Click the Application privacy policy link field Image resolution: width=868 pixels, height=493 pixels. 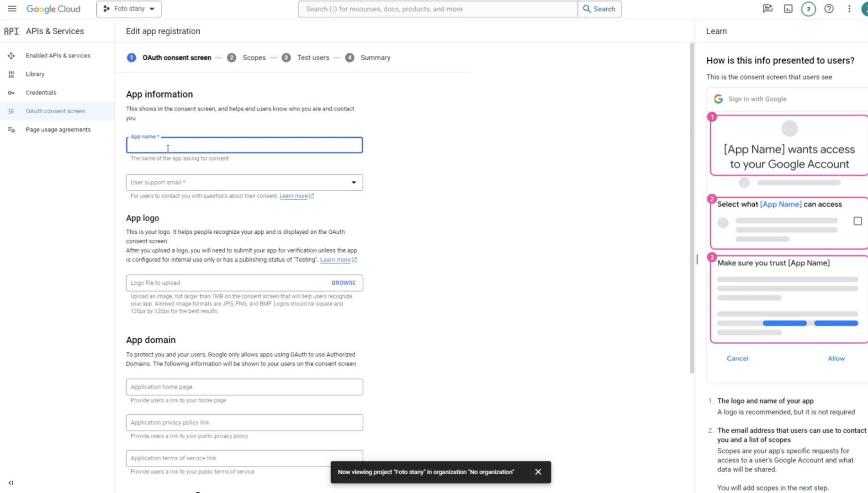coord(244,423)
